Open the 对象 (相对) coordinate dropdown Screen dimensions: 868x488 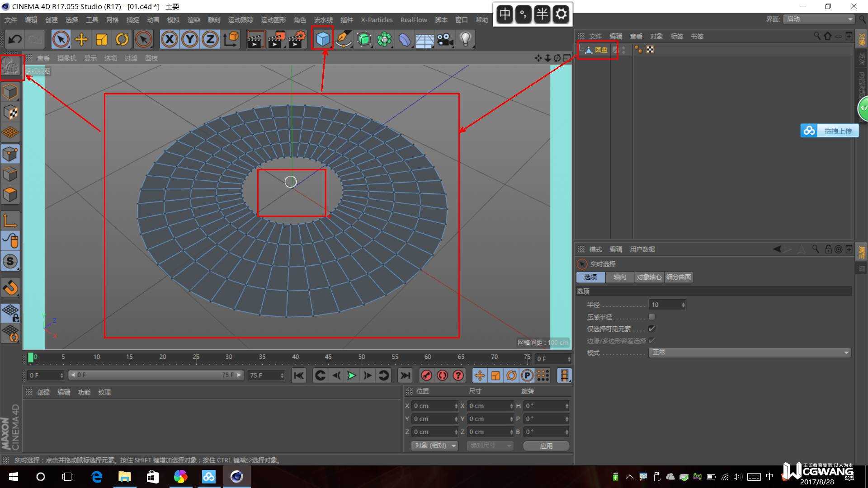[434, 446]
